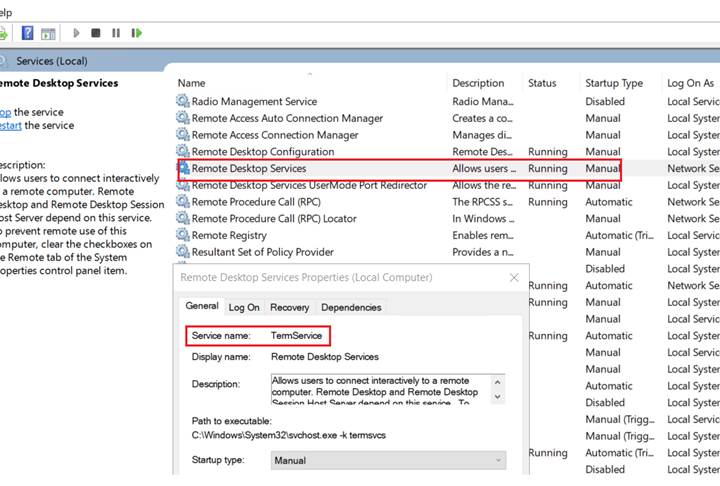
Task: Click the svchost.exe path to executable text
Action: pyautogui.click(x=288, y=435)
